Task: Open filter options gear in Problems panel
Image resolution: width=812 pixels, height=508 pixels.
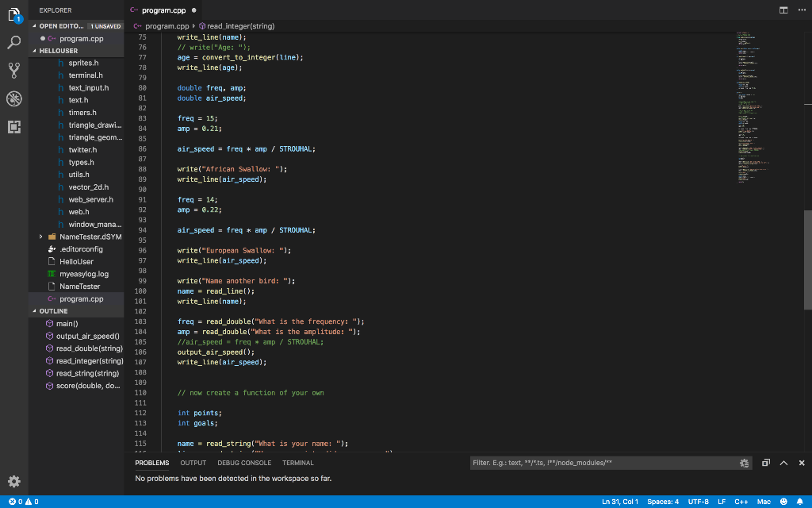Action: click(x=744, y=463)
